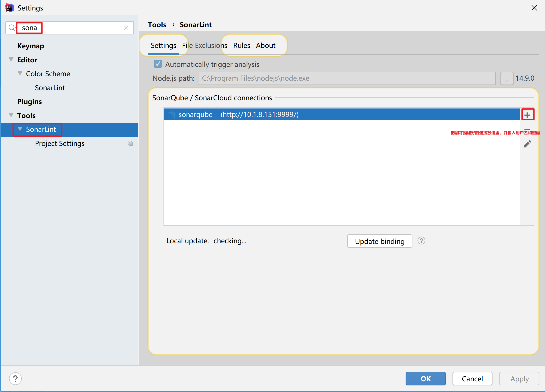This screenshot has height=392, width=545.
Task: Collapse the Tools tree node
Action: tap(11, 115)
